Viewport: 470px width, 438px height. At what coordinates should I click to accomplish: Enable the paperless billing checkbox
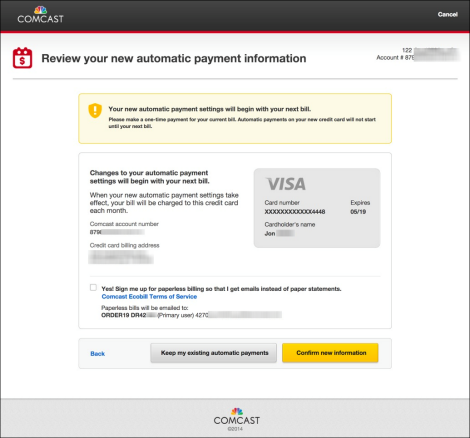[93, 287]
